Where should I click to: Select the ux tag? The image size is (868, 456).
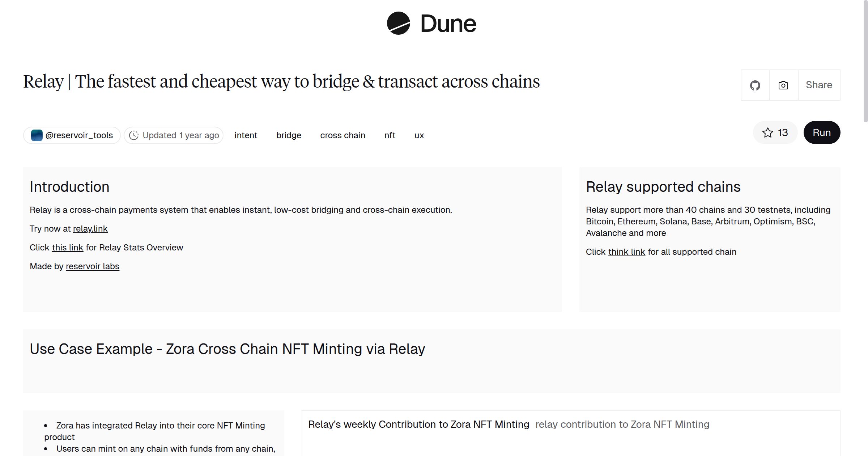point(418,135)
